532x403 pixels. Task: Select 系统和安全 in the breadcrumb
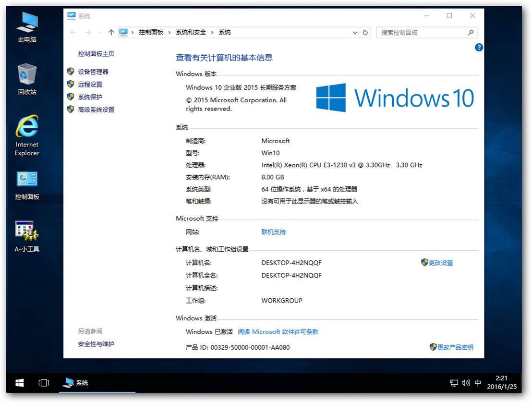click(x=191, y=32)
